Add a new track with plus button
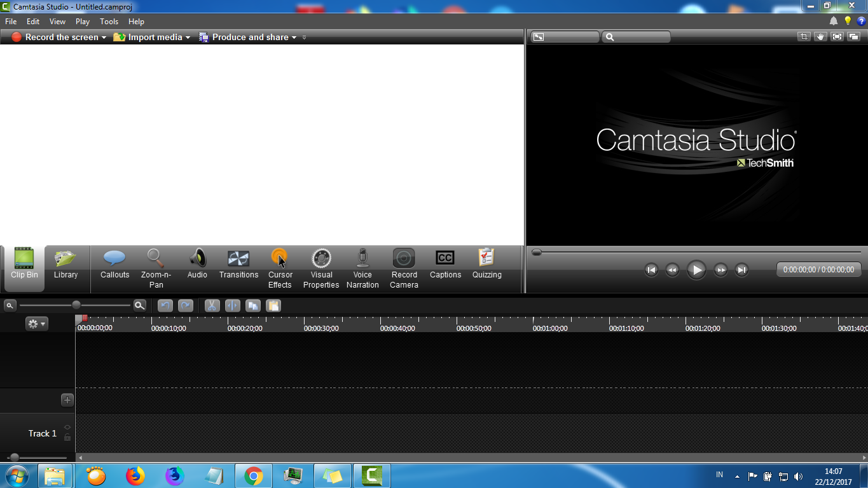 coord(67,400)
